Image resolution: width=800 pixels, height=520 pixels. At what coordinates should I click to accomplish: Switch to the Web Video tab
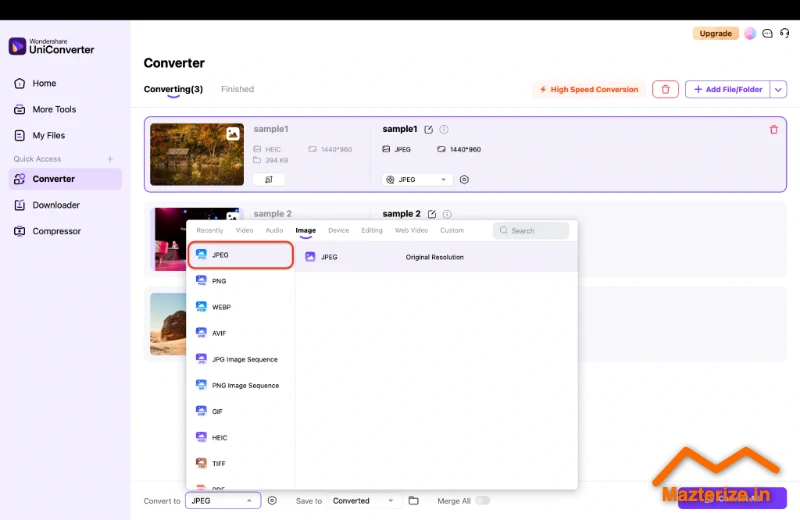click(411, 230)
